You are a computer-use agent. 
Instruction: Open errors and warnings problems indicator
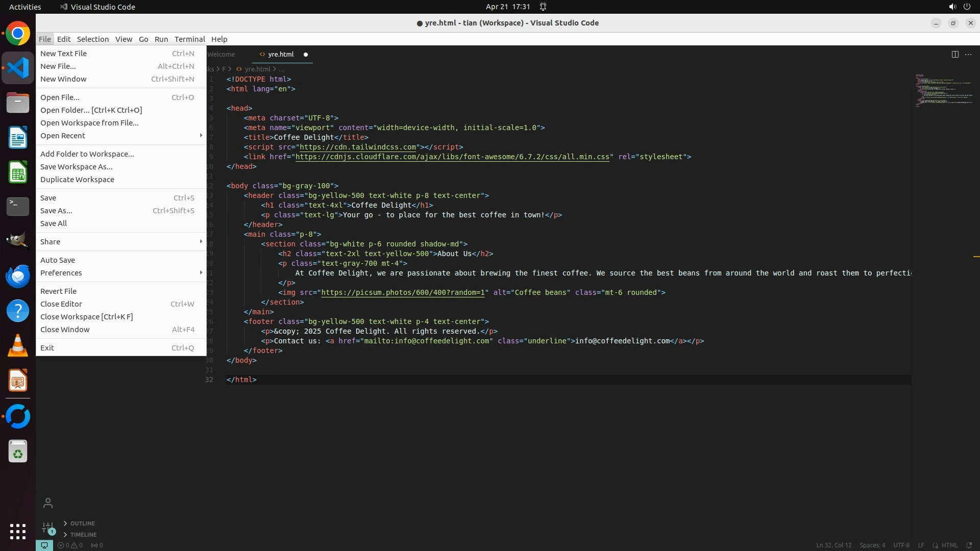click(x=70, y=545)
